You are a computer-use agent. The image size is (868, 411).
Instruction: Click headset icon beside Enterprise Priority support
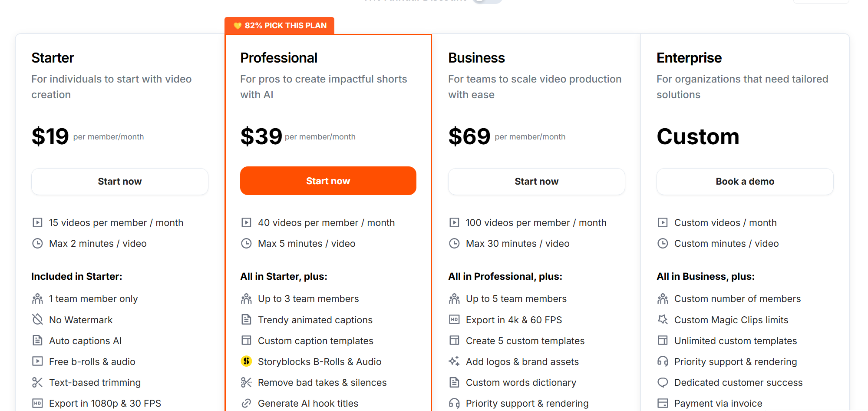coord(663,361)
